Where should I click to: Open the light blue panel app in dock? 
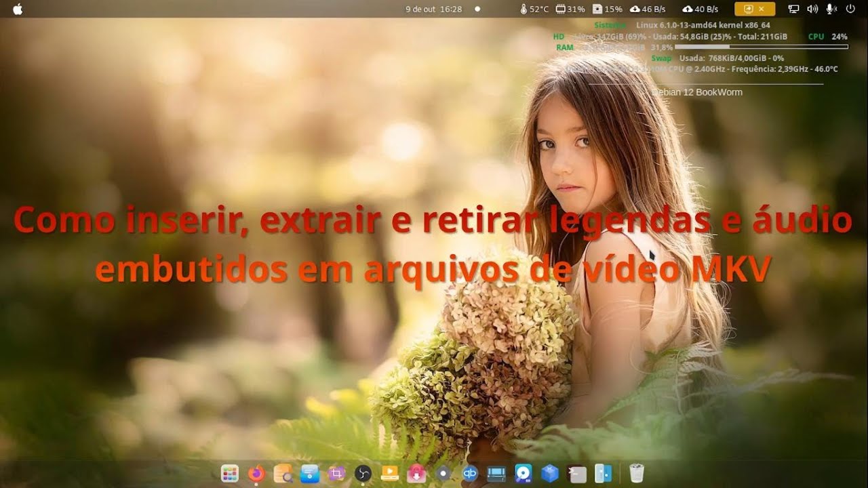coord(603,473)
